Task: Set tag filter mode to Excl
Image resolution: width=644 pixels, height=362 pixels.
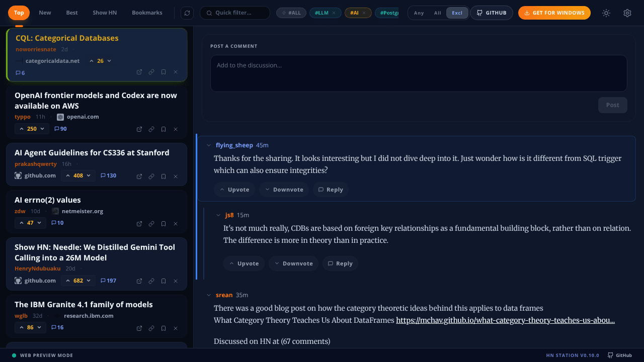Action: pyautogui.click(x=457, y=13)
